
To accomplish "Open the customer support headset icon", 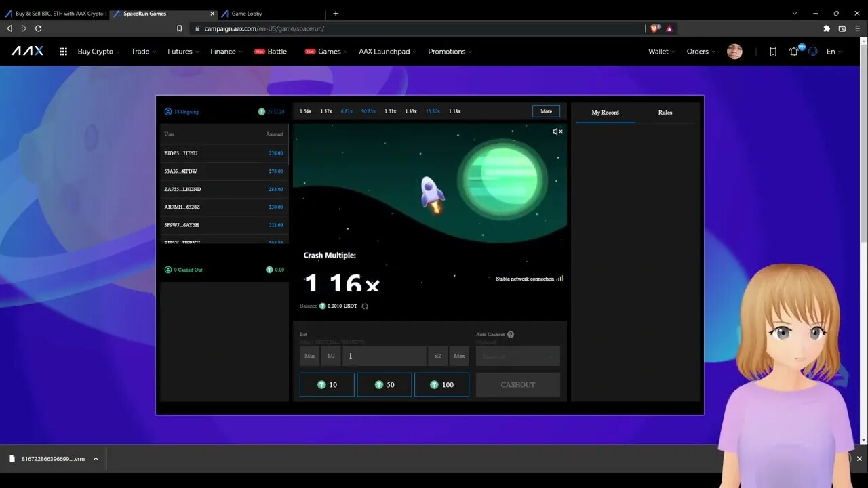I will [x=813, y=52].
